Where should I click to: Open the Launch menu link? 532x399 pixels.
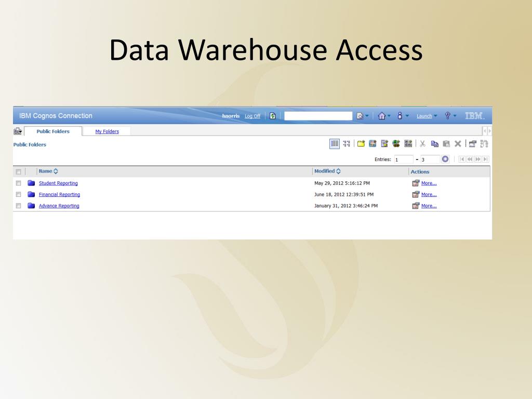point(424,116)
